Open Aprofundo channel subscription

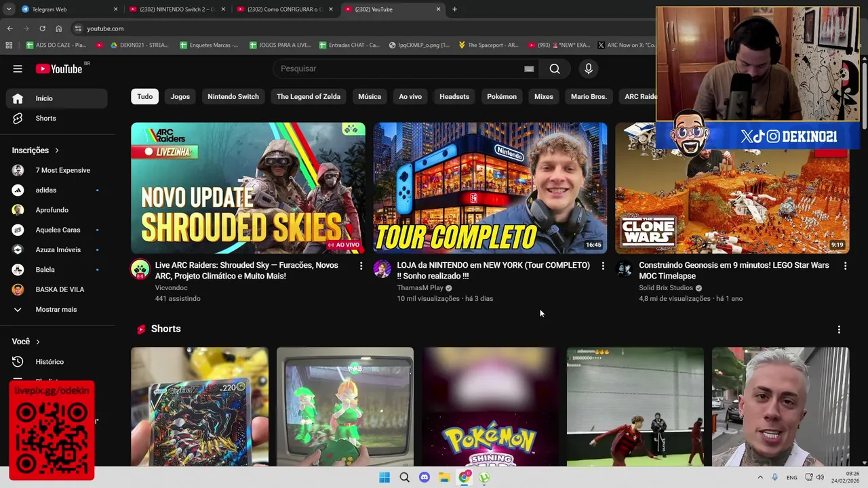pyautogui.click(x=57, y=210)
